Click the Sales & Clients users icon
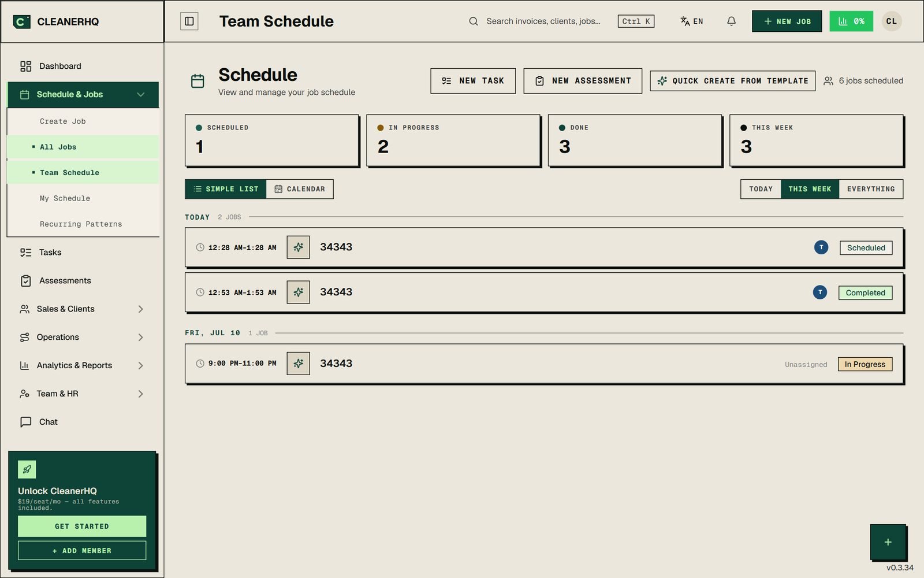924x578 pixels. [x=24, y=309]
